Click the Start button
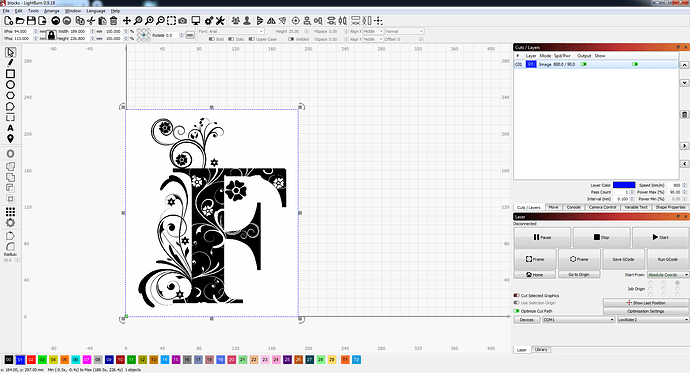 [661, 237]
